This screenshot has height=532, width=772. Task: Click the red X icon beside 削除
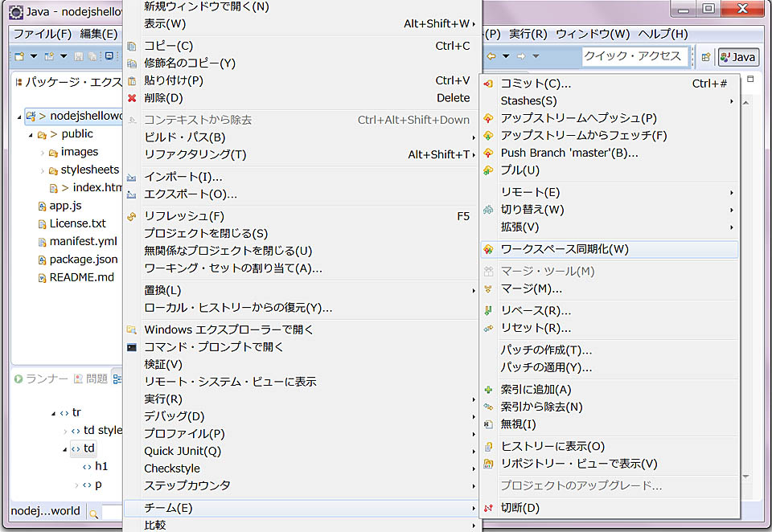131,97
